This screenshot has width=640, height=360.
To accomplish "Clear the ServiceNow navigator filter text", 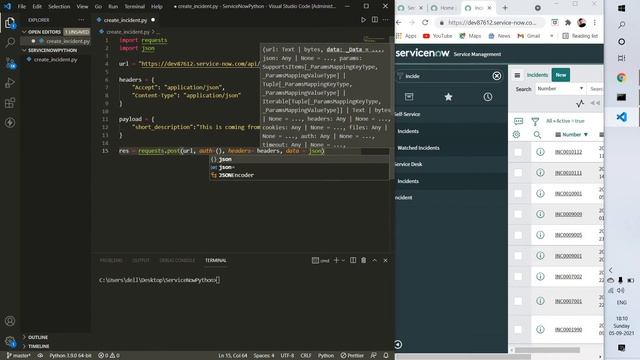I will click(497, 76).
